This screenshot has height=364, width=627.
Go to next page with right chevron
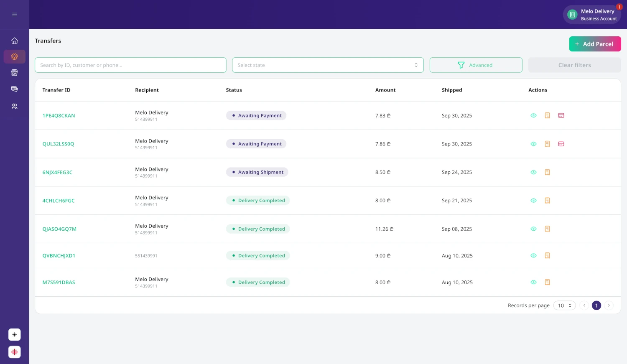(x=609, y=305)
